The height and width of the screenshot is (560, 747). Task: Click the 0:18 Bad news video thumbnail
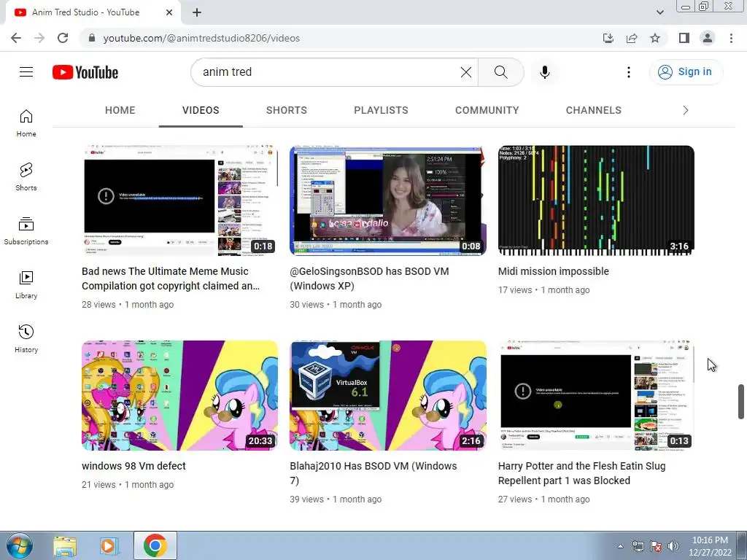(x=179, y=201)
